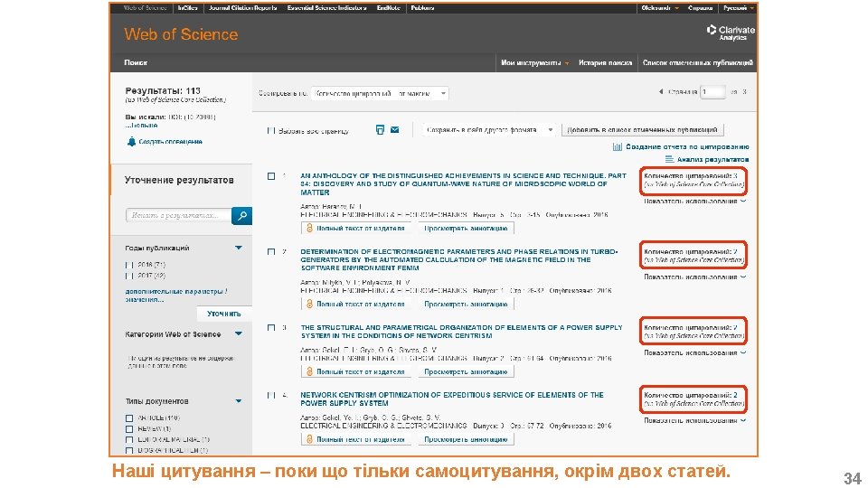Open Determination of Electromagnetic Parameters article
The image size is (868, 488).
click(459, 260)
